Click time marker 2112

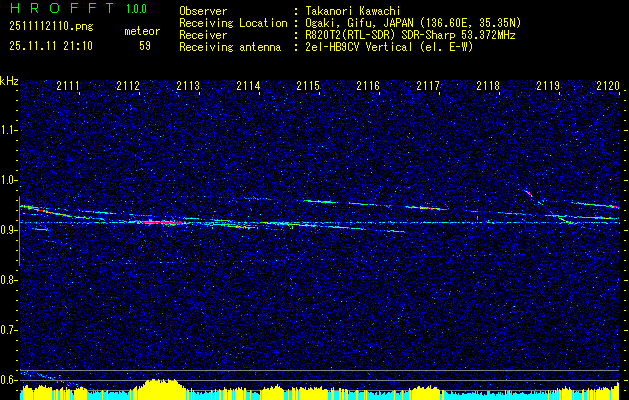tap(128, 86)
